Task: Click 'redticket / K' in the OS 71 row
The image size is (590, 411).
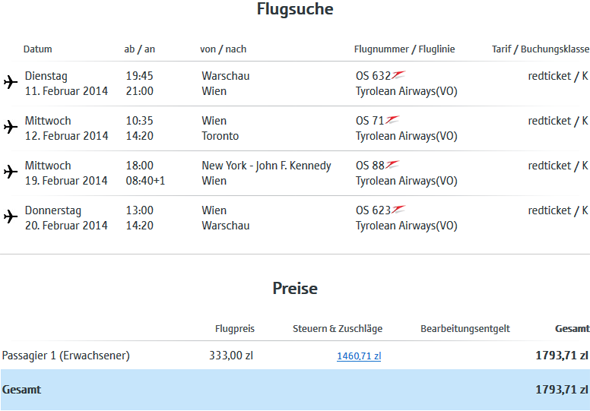Action: tap(558, 121)
